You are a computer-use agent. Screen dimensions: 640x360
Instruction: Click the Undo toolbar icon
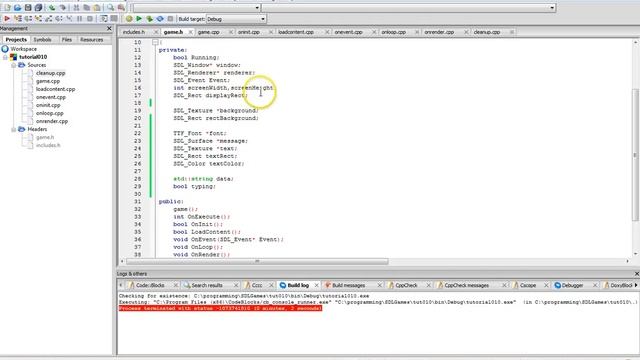click(52, 7)
